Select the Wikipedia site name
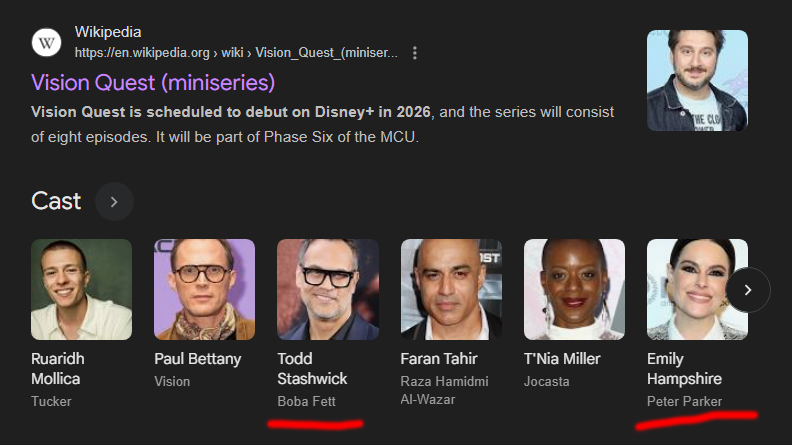 point(108,32)
